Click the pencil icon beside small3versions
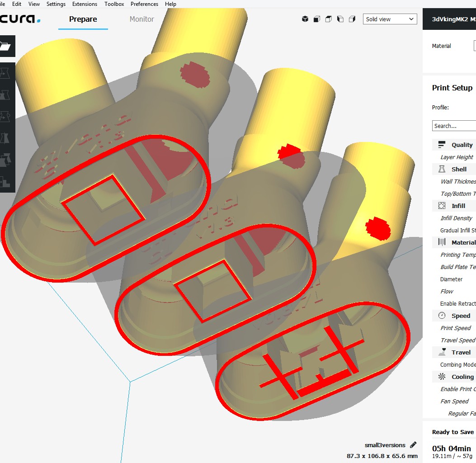The width and height of the screenshot is (476, 463). click(413, 445)
